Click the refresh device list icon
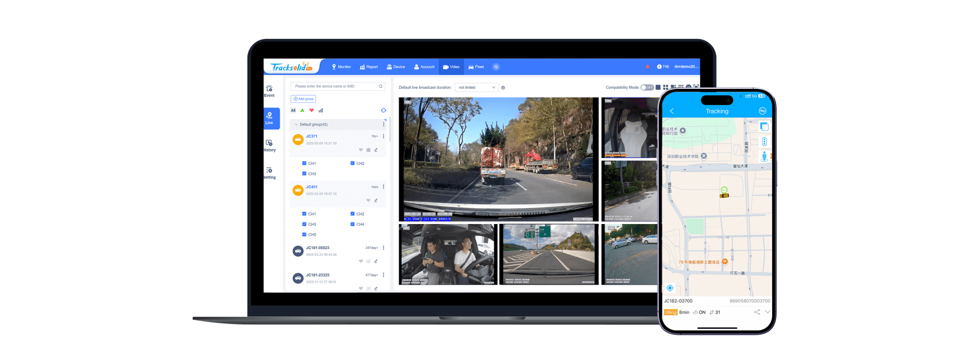Image resolution: width=980 pixels, height=345 pixels. (383, 110)
